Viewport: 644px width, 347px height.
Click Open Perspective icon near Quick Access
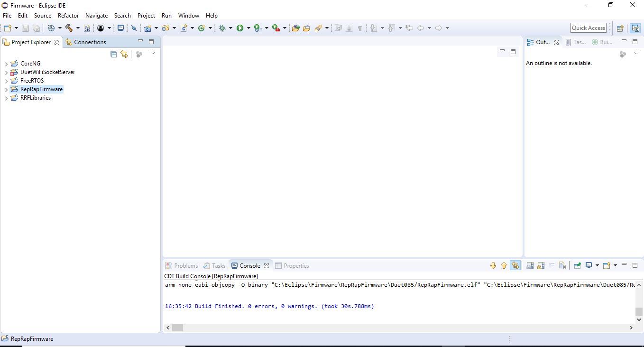620,28
